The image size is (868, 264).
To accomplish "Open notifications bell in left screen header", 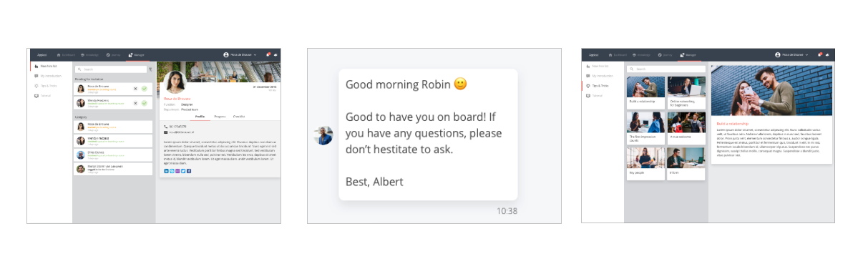I will [x=268, y=54].
